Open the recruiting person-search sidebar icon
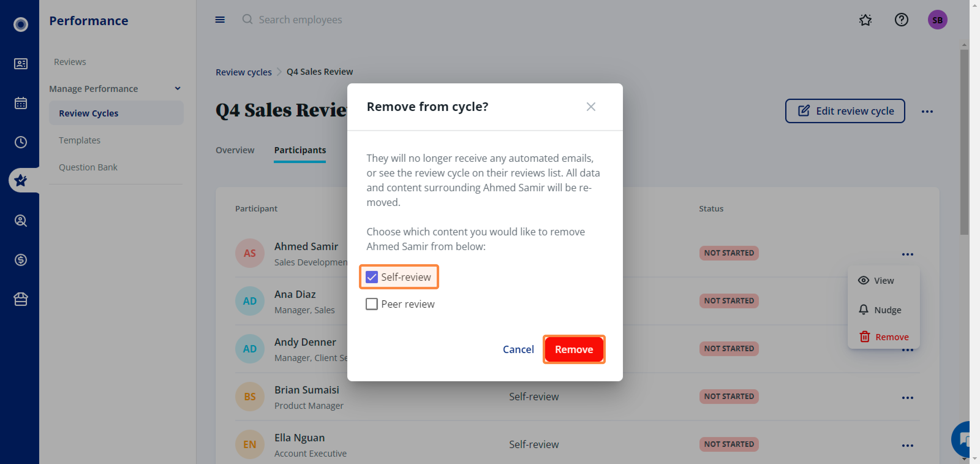Screen dimensions: 980x464 pyautogui.click(x=21, y=220)
